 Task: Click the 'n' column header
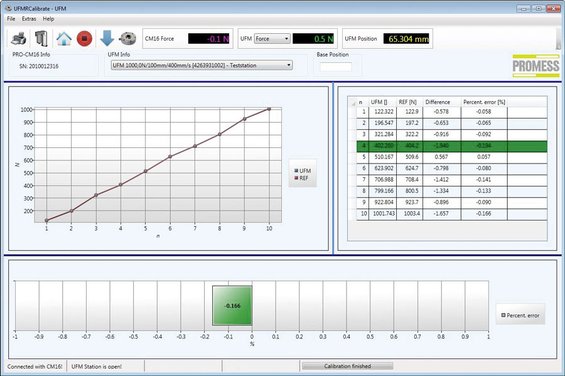click(x=362, y=102)
